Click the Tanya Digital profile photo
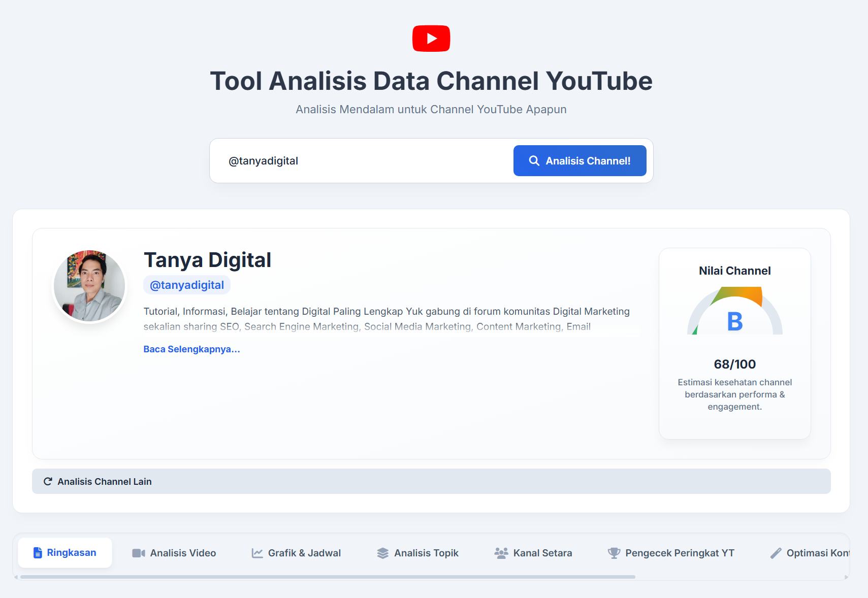This screenshot has width=868, height=598. pyautogui.click(x=89, y=286)
